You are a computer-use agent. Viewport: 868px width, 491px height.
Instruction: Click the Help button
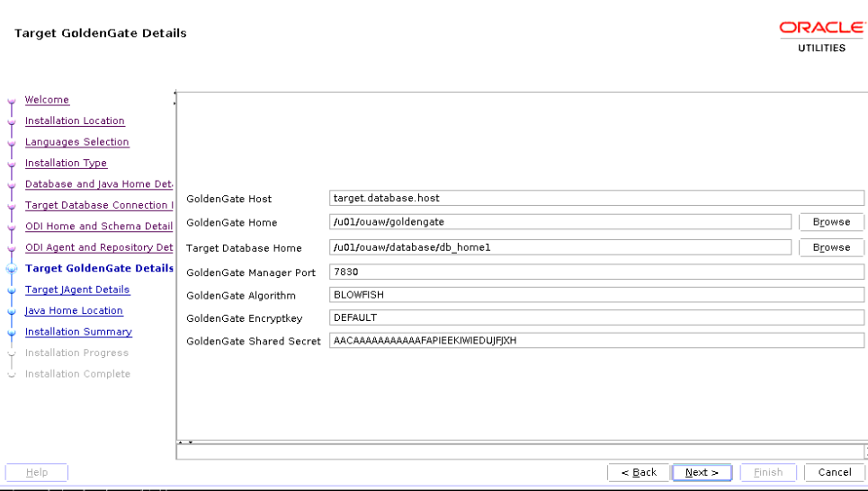[x=37, y=472]
